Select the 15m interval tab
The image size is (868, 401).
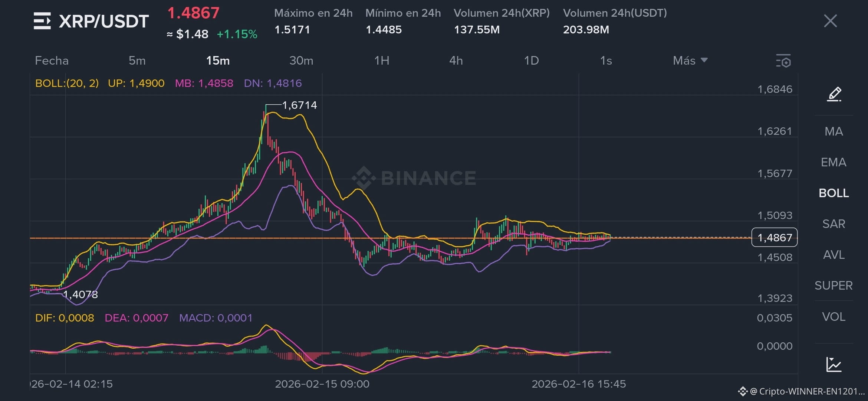(x=218, y=61)
